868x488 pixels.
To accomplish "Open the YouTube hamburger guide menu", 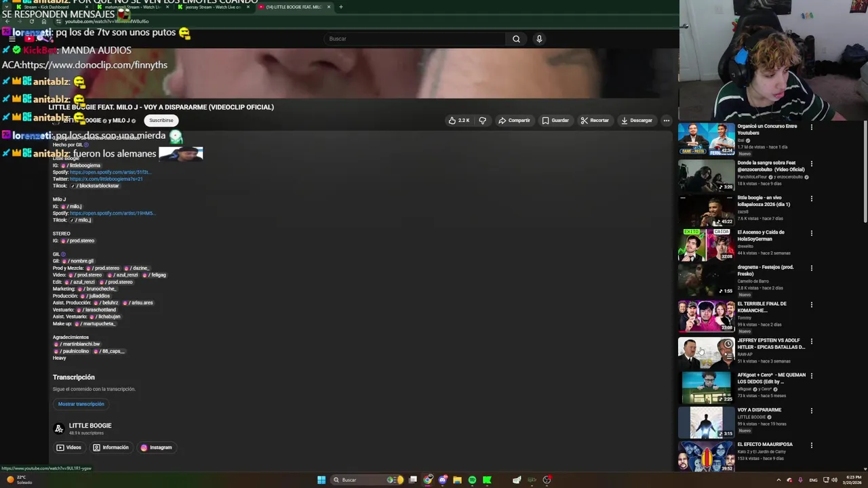I will pos(12,39).
